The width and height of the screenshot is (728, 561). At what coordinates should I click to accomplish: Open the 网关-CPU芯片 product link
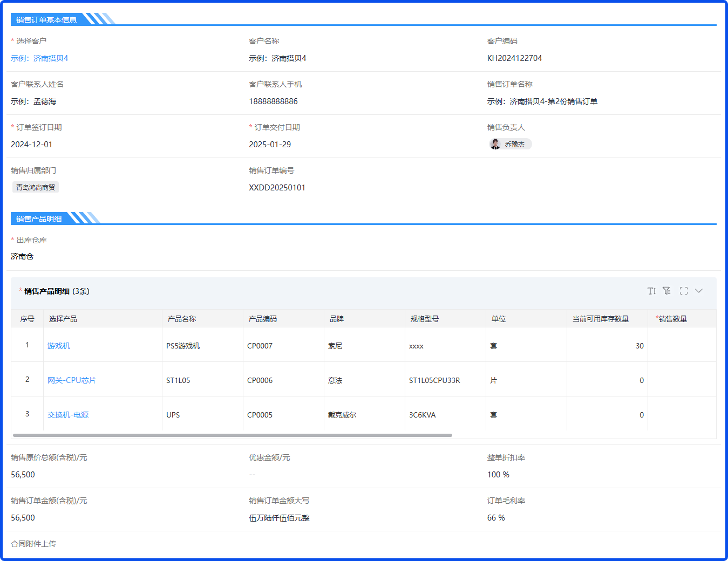click(x=72, y=380)
